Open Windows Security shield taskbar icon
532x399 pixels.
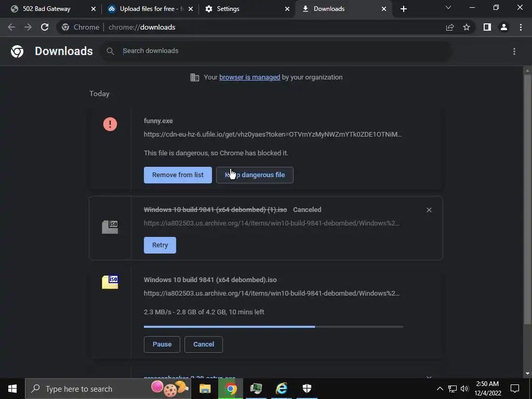coord(307,389)
